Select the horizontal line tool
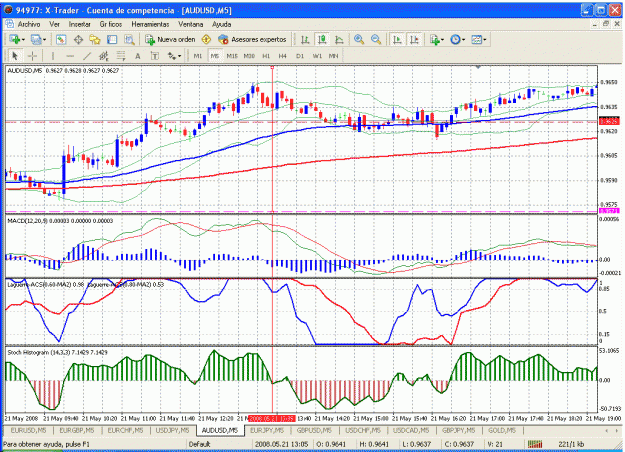The width and height of the screenshot is (625, 452). tap(70, 56)
